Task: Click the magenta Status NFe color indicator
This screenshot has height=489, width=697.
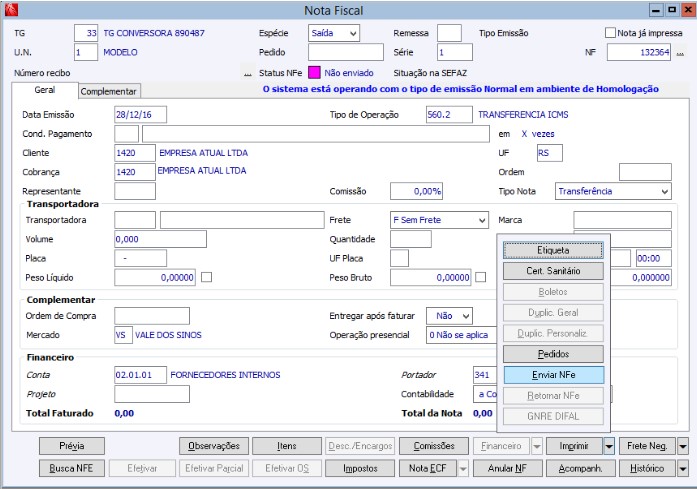Action: click(313, 73)
